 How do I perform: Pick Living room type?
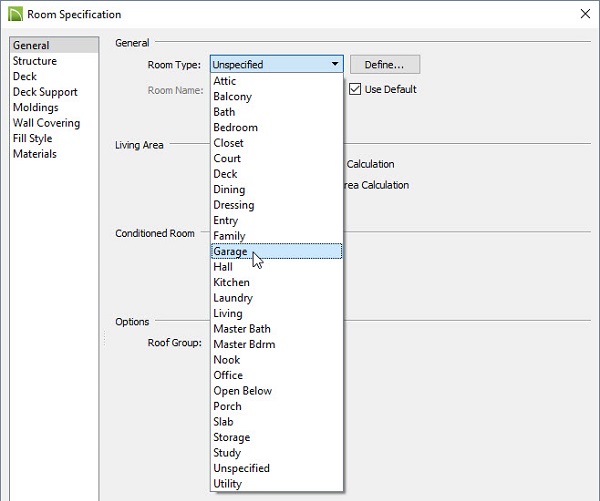point(276,313)
